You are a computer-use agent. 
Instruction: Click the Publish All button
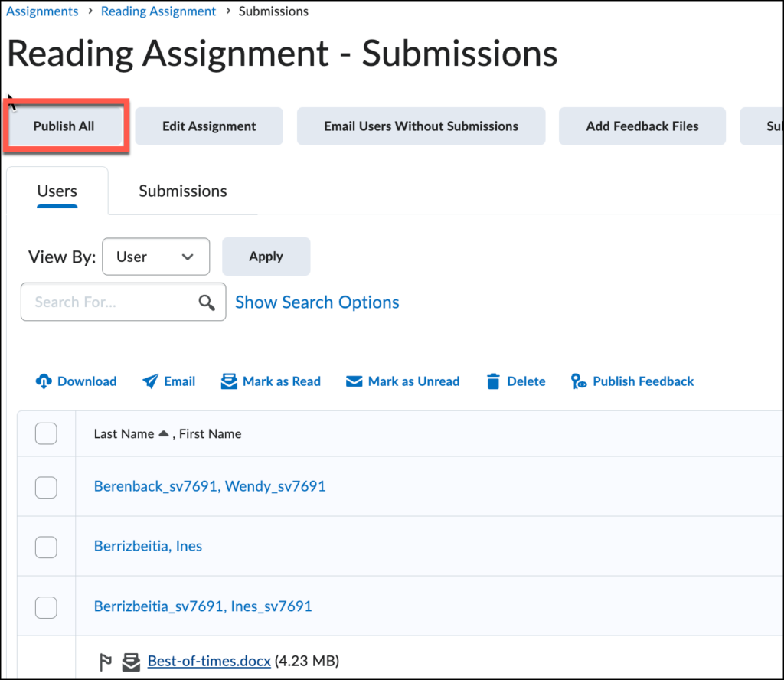coord(64,126)
